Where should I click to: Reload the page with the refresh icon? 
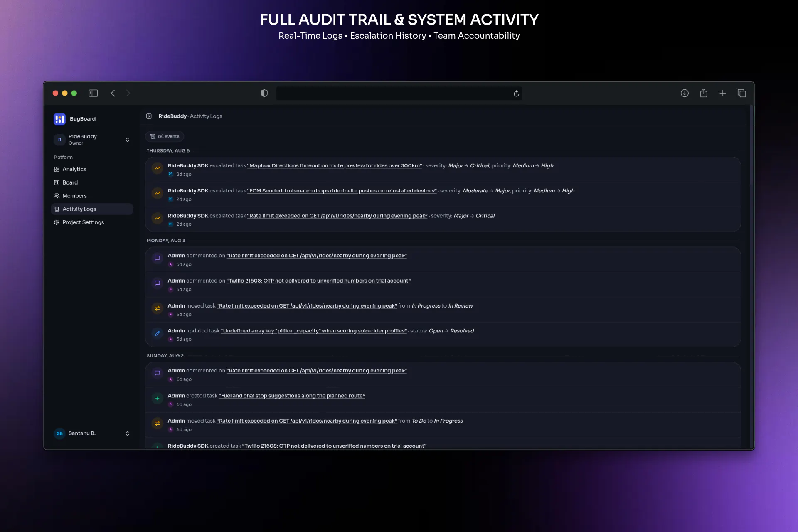(516, 94)
